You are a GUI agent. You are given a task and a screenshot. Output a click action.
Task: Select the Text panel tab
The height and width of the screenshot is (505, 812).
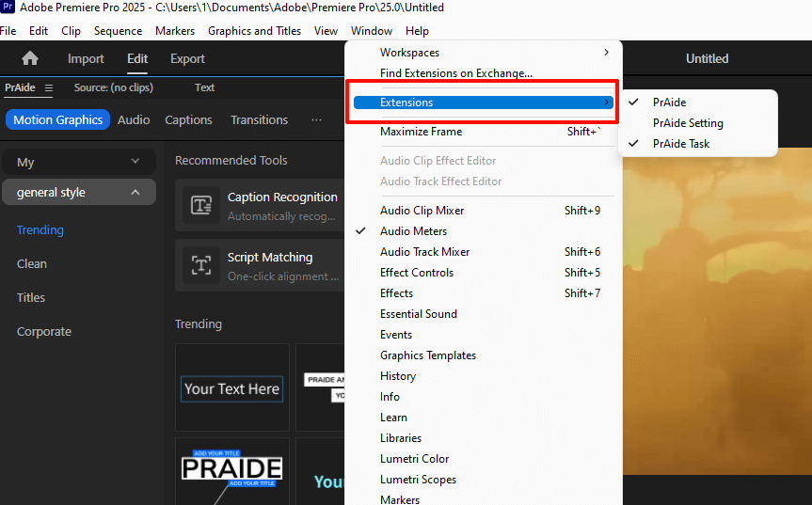coord(204,87)
